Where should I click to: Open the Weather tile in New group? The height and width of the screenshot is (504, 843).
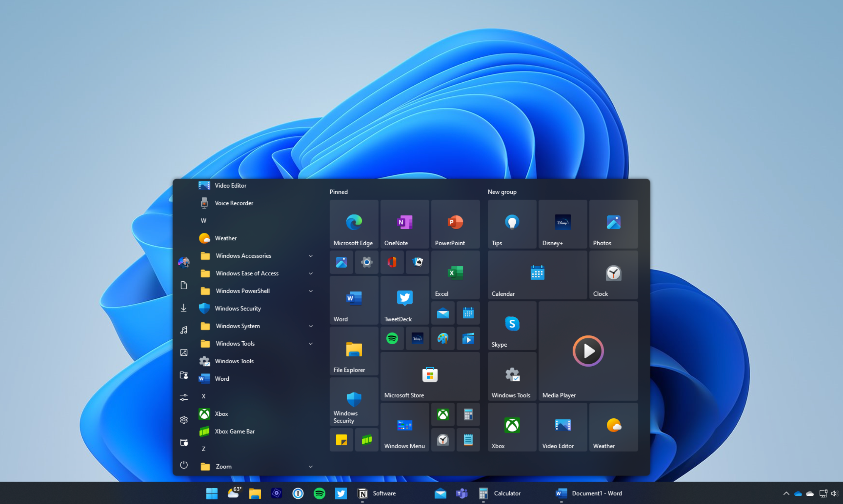[x=613, y=427]
